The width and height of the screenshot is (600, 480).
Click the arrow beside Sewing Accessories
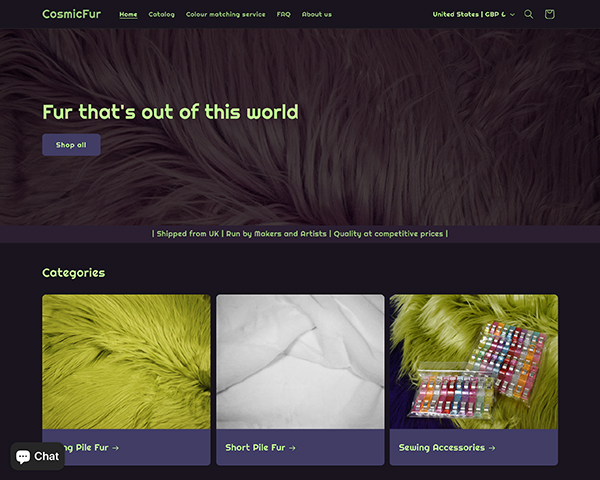click(492, 448)
